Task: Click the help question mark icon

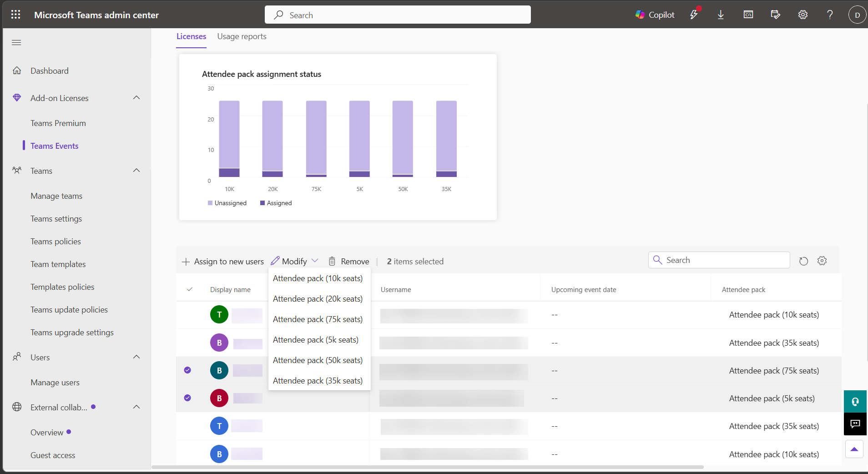Action: coord(830,15)
